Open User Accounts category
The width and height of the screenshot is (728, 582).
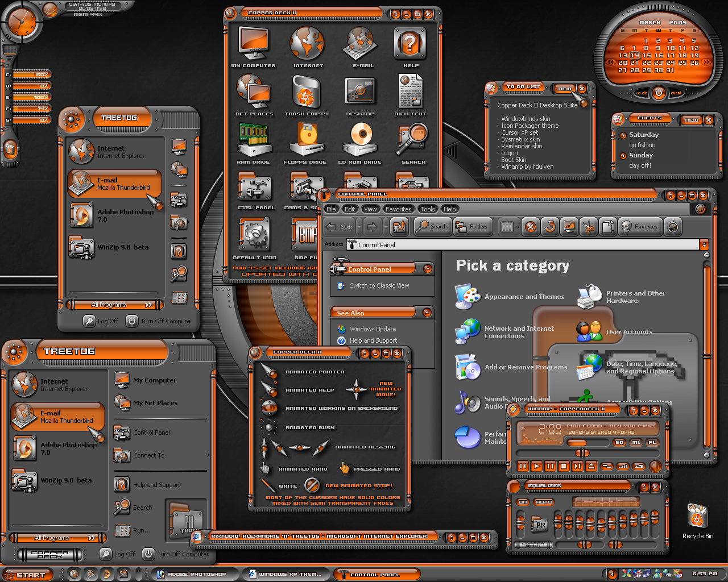(x=615, y=332)
